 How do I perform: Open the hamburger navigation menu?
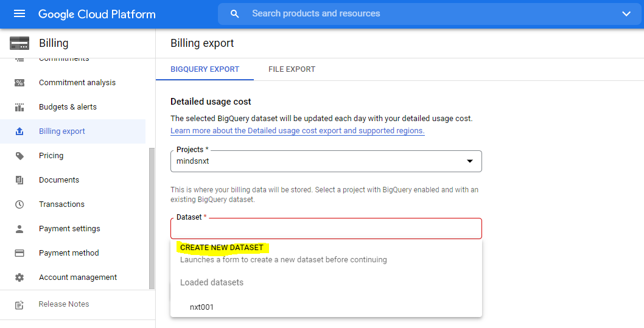point(19,13)
